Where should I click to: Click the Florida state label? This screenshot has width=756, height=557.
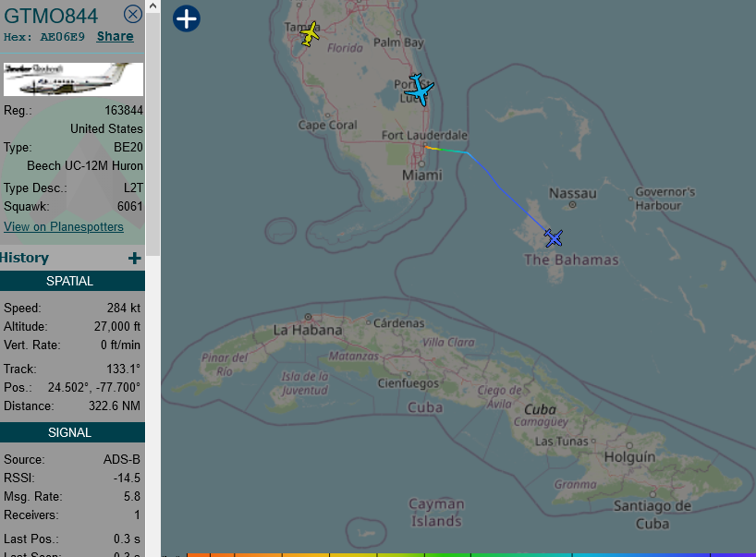coord(345,48)
